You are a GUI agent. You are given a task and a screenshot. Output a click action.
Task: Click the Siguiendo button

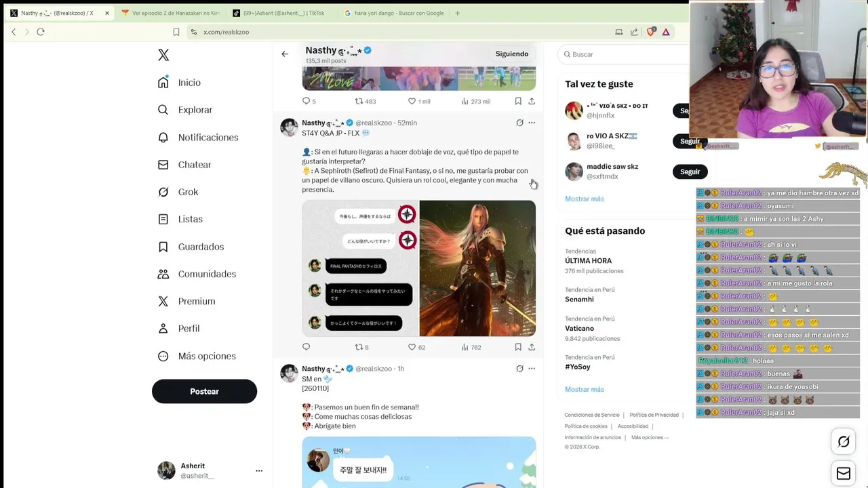[x=512, y=54]
